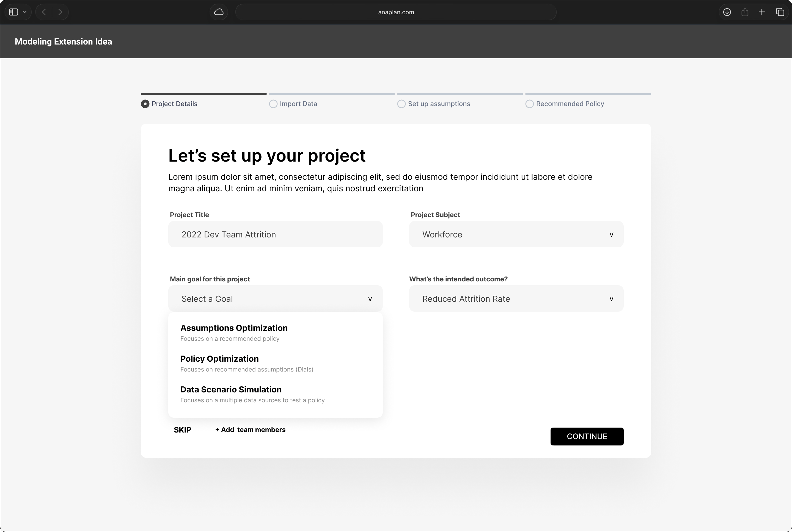This screenshot has width=792, height=532.
Task: Go back with the browser back arrow
Action: [44, 12]
